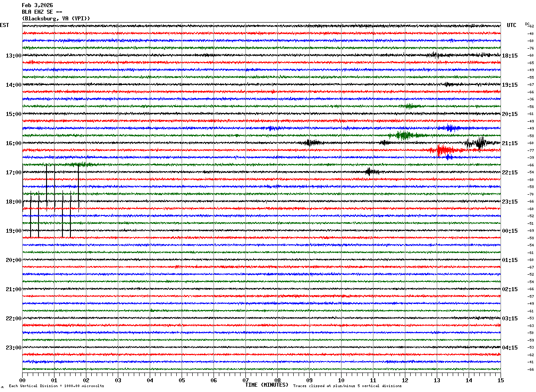Click the DC value -69 beside 00:15
The width and height of the screenshot is (536, 392).
click(531, 231)
